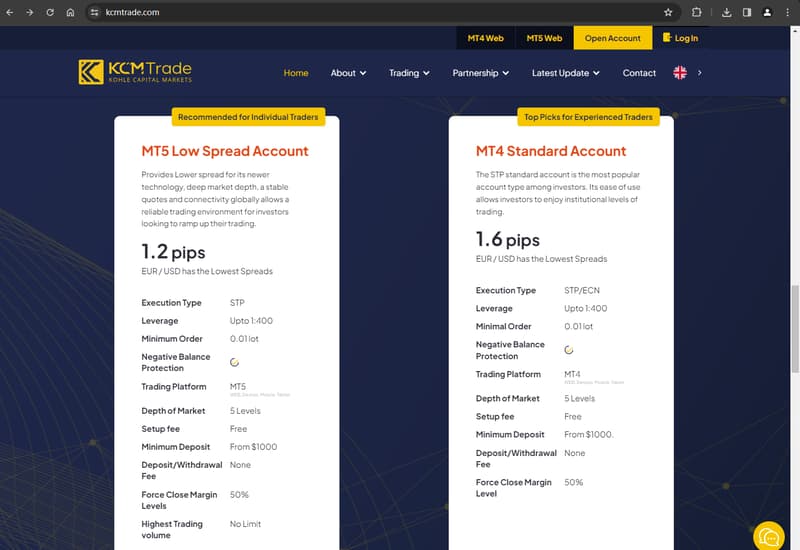Click MT5 Trading Platform value MT5
This screenshot has height=550, width=800.
(238, 387)
